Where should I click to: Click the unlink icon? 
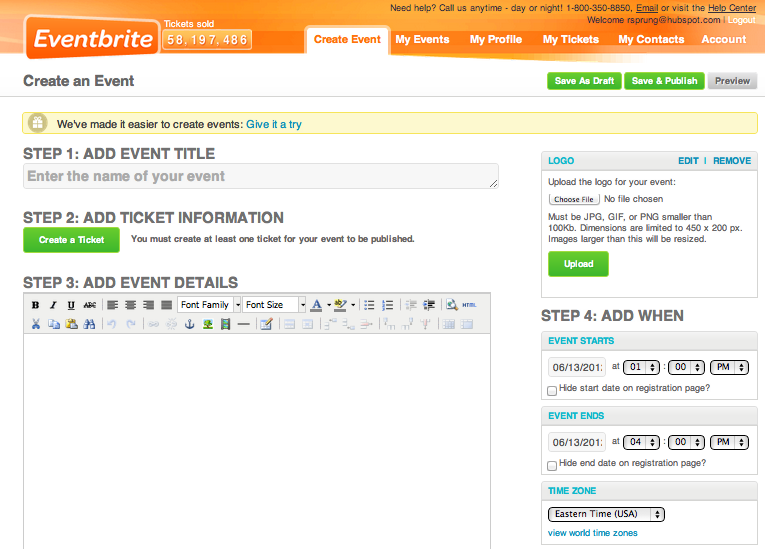coord(172,324)
